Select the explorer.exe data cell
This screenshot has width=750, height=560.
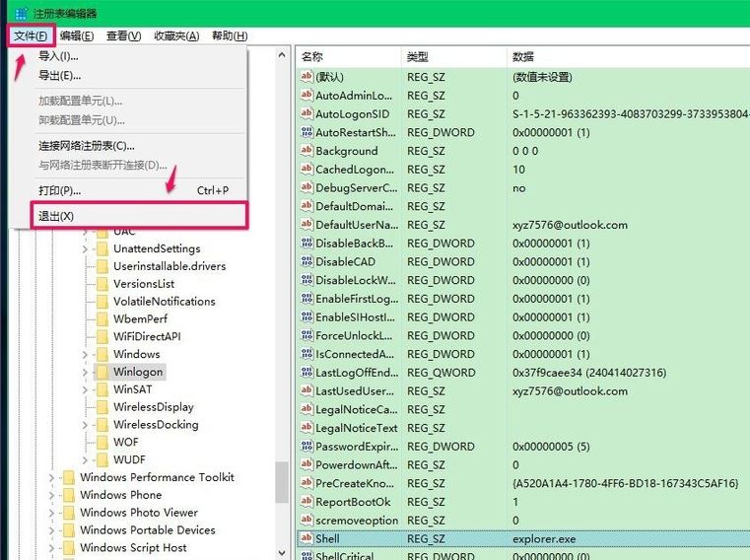point(544,539)
